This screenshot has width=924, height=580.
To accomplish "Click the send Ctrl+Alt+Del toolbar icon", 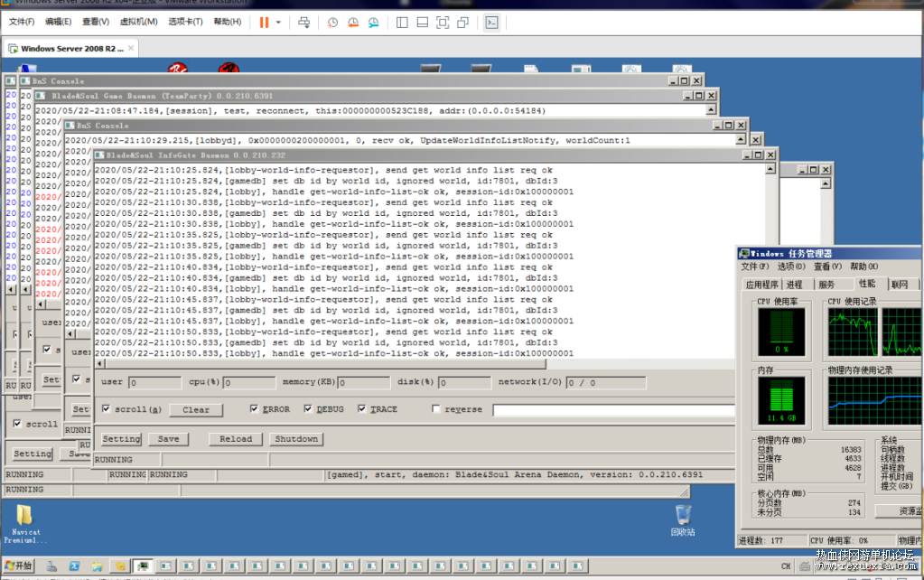I will click(304, 23).
